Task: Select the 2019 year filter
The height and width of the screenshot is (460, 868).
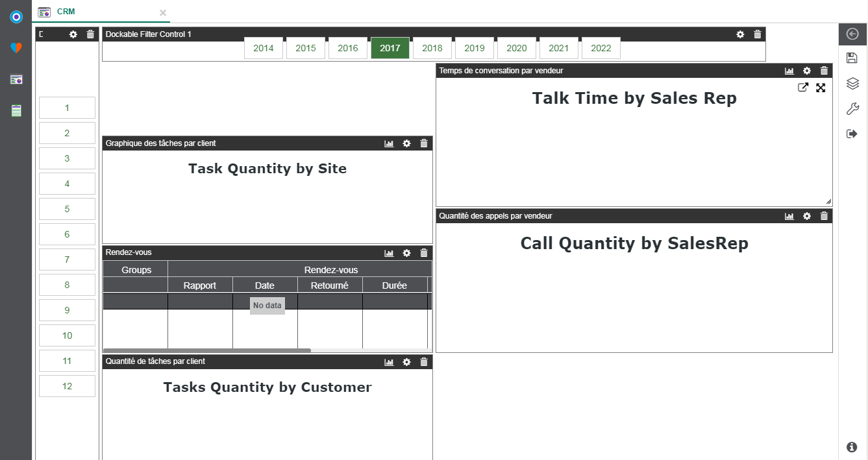Action: pyautogui.click(x=474, y=48)
